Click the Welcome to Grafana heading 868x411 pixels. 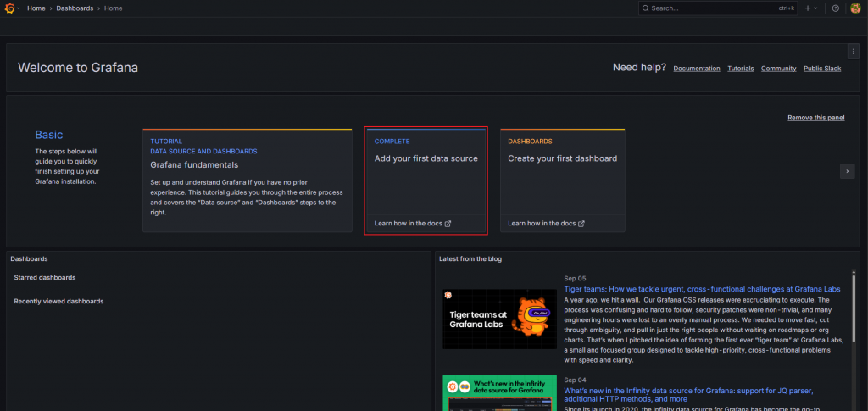78,68
